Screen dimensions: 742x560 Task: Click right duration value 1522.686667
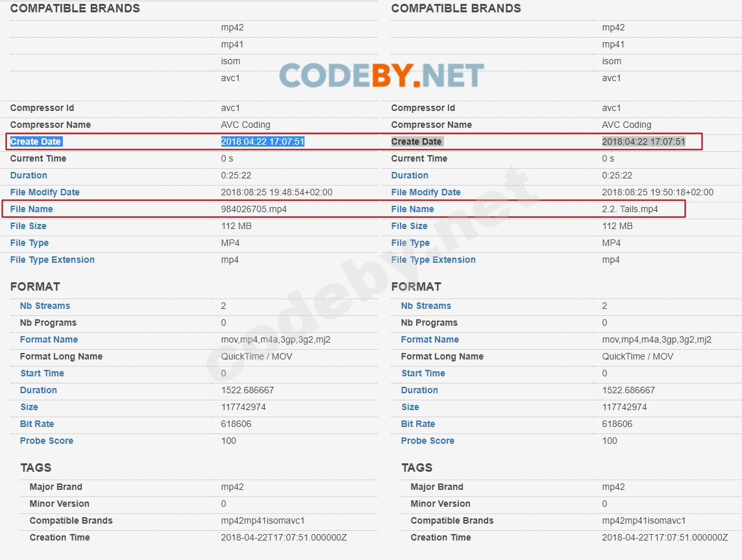628,390
